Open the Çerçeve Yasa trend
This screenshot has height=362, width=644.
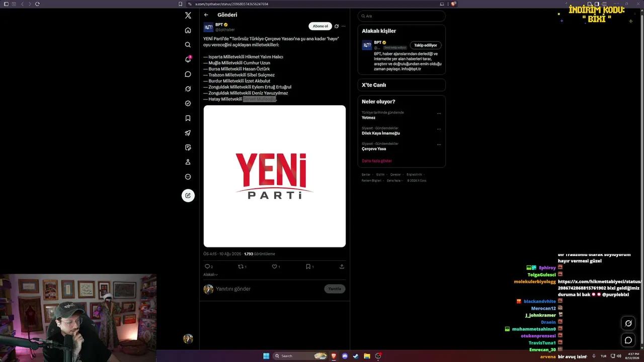tap(374, 149)
